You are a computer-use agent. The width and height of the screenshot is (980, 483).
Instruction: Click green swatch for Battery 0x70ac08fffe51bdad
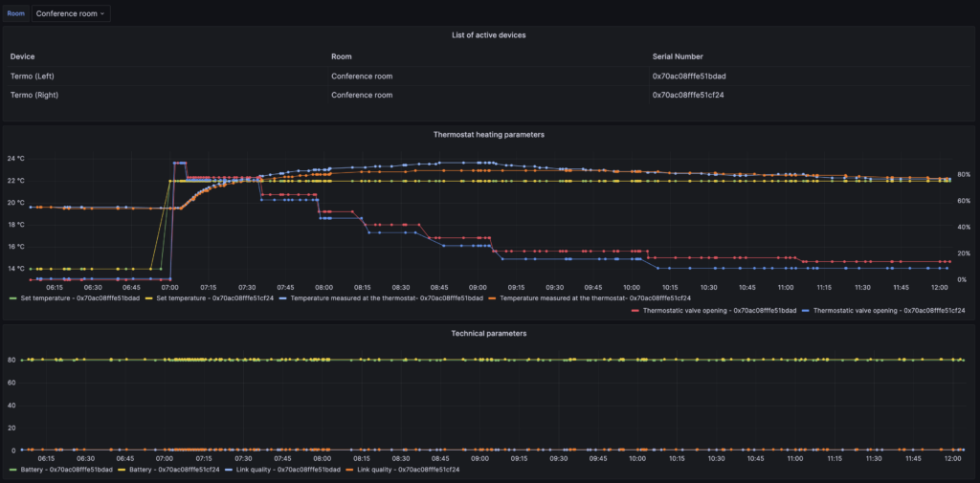pyautogui.click(x=11, y=470)
